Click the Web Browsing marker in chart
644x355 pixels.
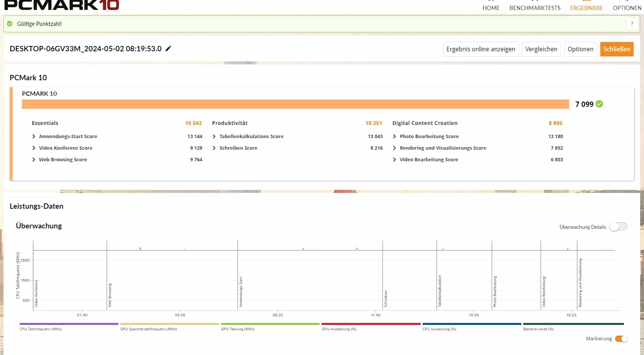(x=110, y=295)
